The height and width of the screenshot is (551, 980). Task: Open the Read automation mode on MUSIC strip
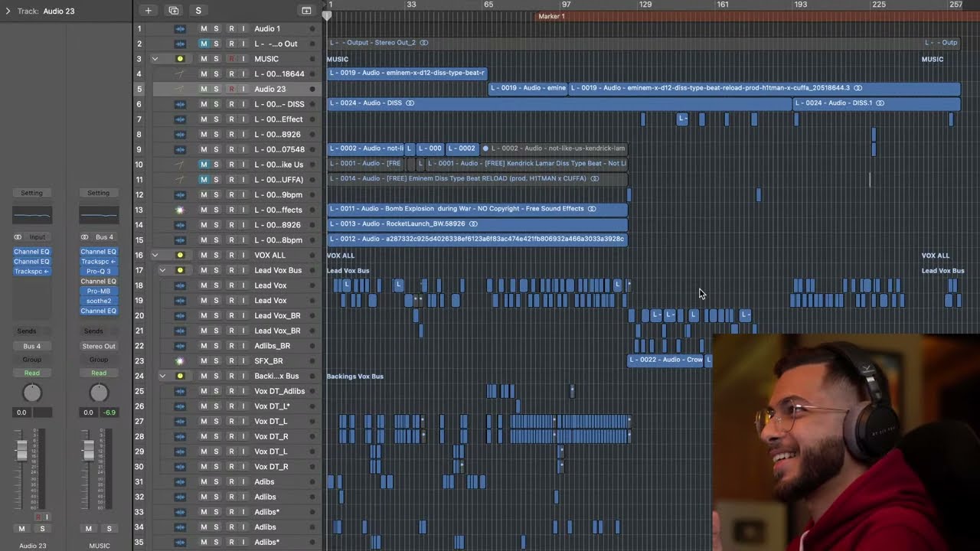99,373
